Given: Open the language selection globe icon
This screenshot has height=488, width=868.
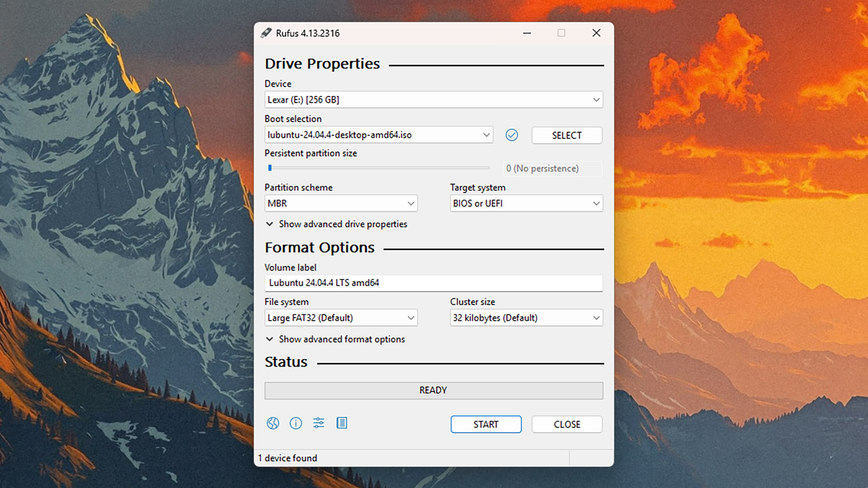Looking at the screenshot, I should (273, 423).
